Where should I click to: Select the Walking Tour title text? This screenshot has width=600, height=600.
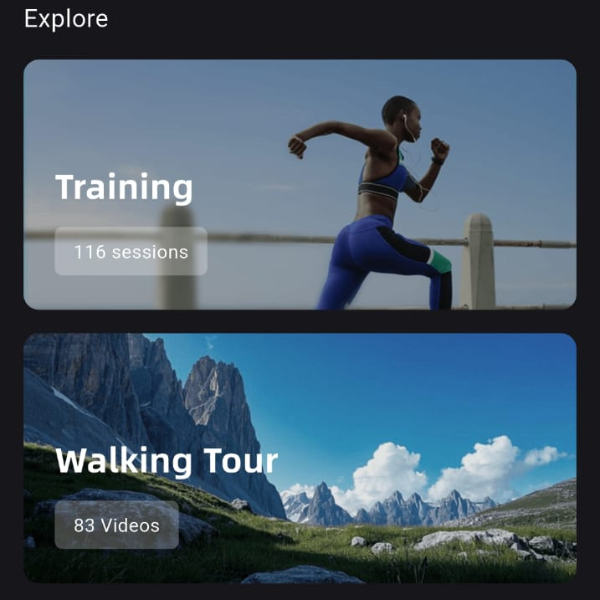[166, 461]
